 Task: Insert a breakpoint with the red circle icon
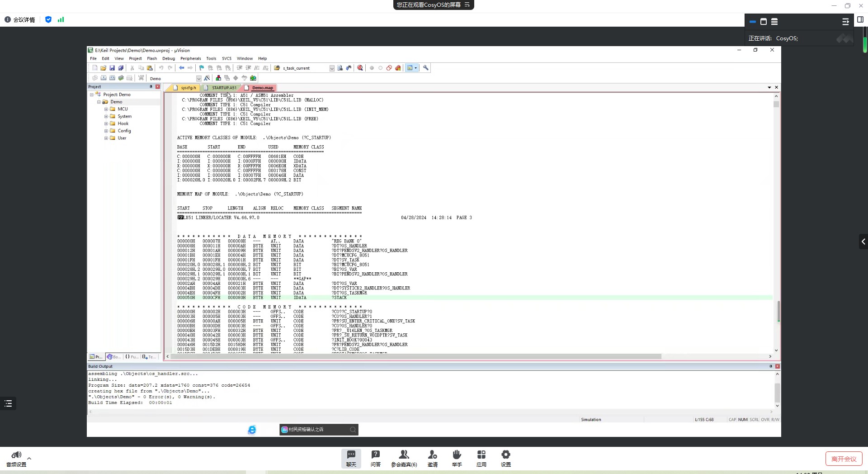(372, 68)
